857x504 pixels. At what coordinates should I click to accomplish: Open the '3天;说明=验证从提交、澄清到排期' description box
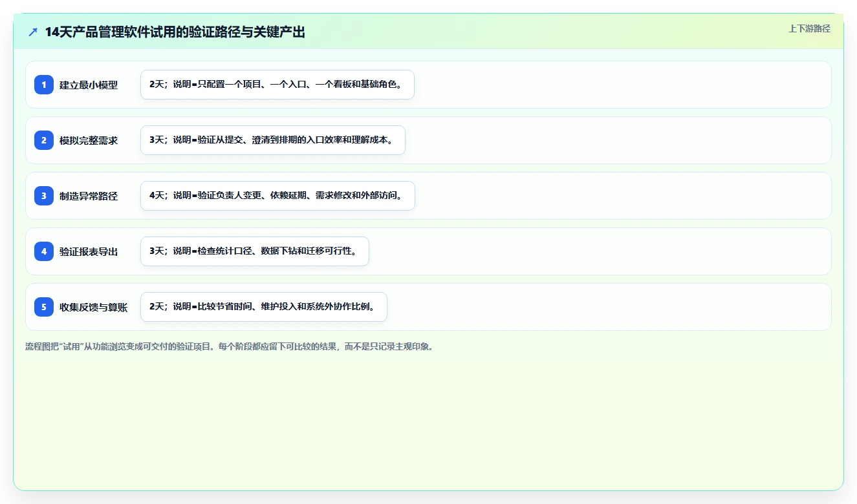pyautogui.click(x=273, y=140)
